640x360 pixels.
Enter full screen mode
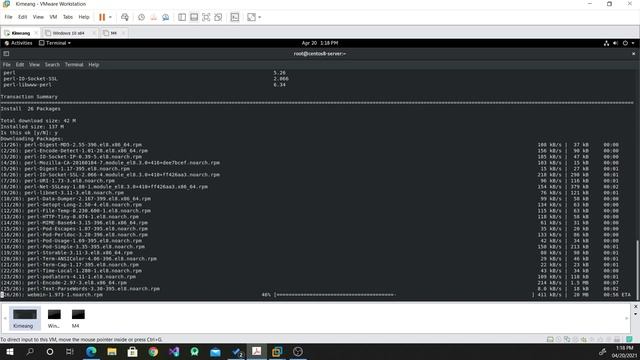tap(206, 17)
